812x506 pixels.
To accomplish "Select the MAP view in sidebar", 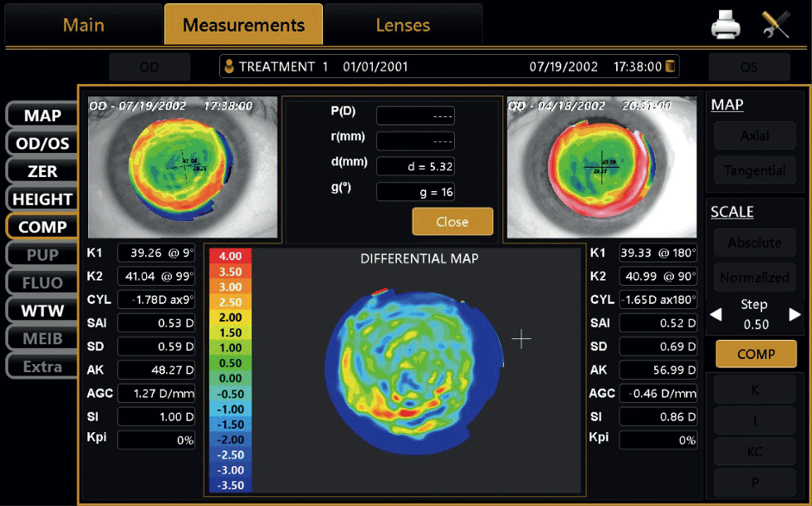I will click(x=42, y=115).
